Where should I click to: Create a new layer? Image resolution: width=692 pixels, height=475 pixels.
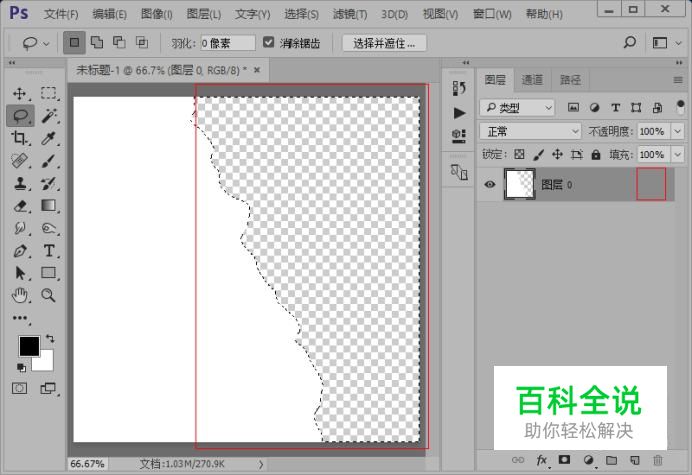(x=635, y=460)
